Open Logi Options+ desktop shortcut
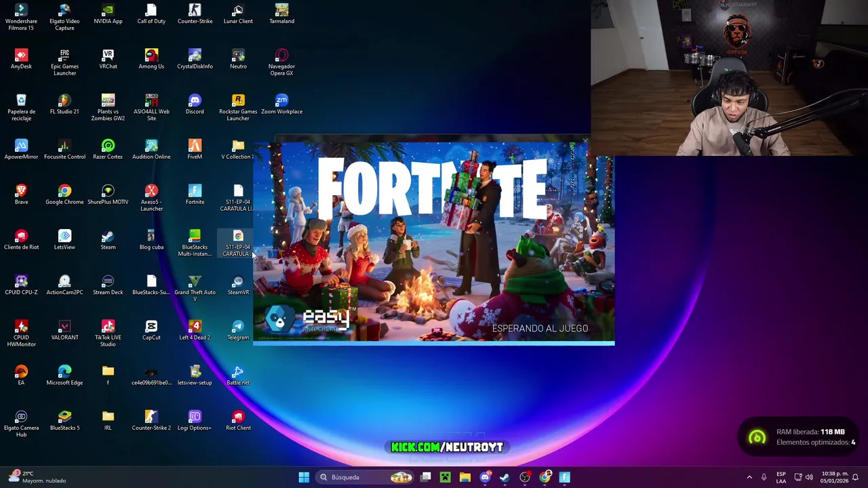The height and width of the screenshot is (488, 868). coord(195,421)
